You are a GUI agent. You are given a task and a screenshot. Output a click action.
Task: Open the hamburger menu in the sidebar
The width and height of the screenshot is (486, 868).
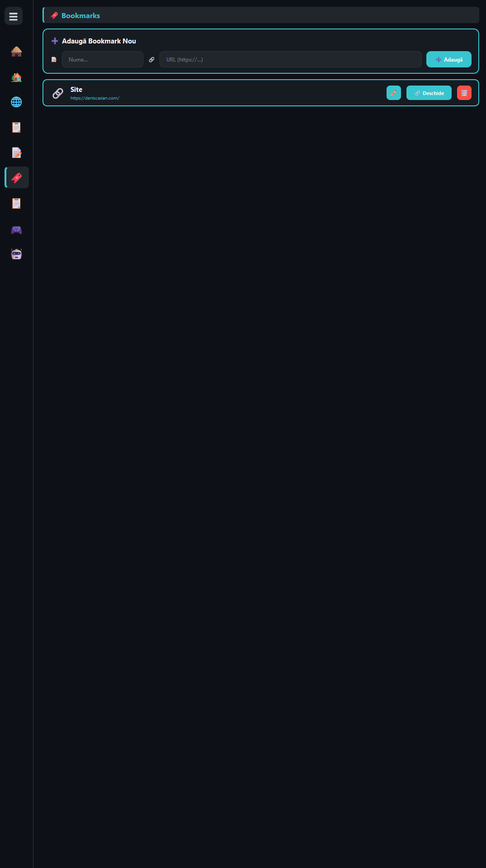point(14,16)
